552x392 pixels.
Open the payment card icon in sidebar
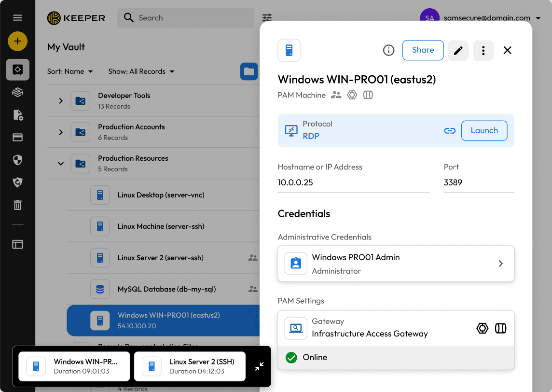click(17, 138)
